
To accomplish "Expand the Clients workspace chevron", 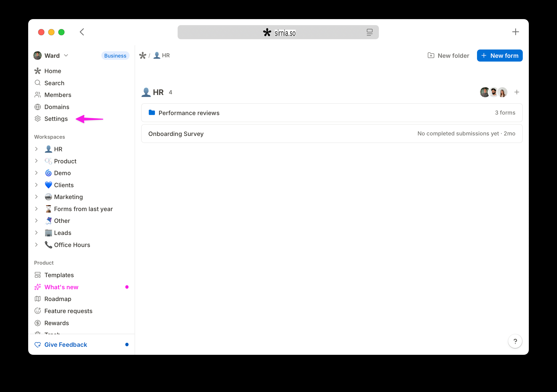I will 36,185.
